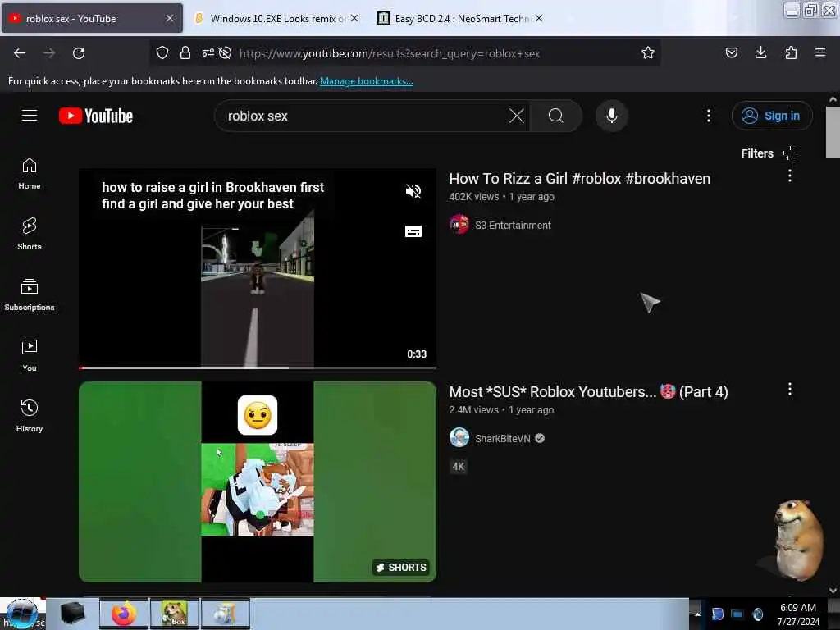Viewport: 840px width, 630px height.
Task: Open History in the sidebar
Action: (x=30, y=416)
